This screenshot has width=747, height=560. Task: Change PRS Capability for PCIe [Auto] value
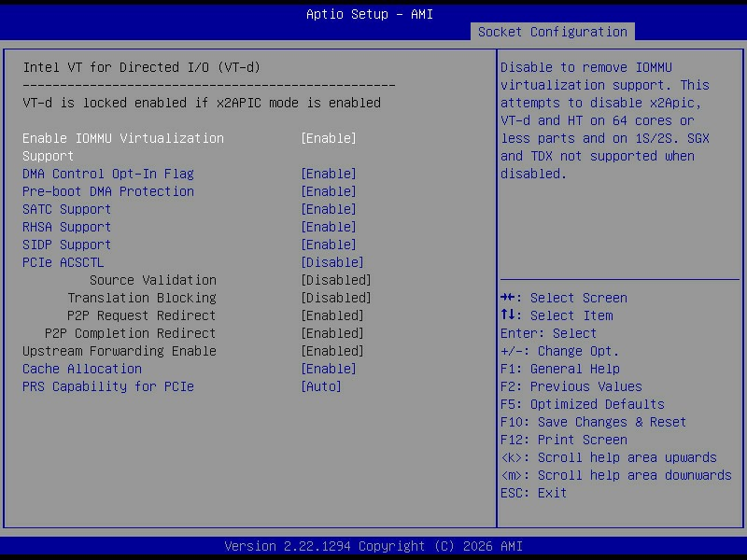(x=321, y=386)
